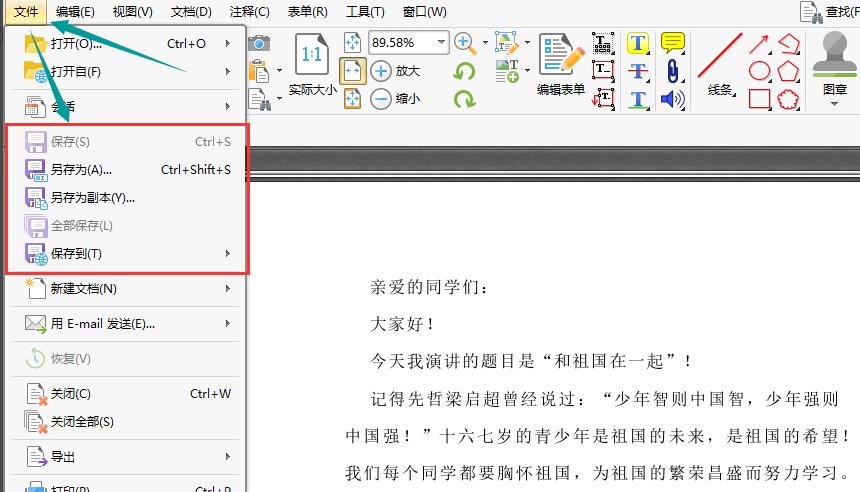Screen dimensions: 860x492
Task: Select the sound speaker annotation tool
Action: point(672,99)
